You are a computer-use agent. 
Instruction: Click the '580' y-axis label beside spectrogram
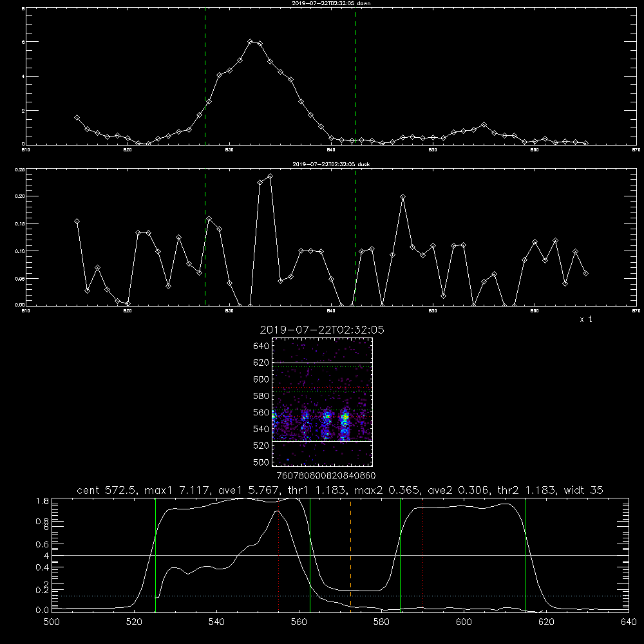[261, 396]
